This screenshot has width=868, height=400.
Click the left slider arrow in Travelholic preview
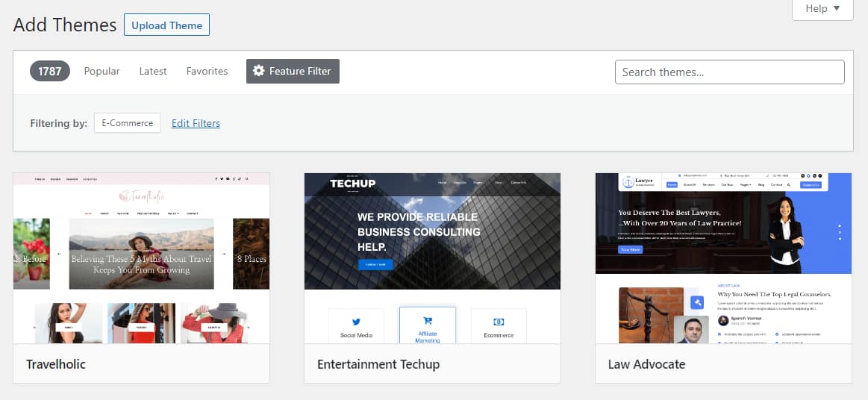coord(59,254)
